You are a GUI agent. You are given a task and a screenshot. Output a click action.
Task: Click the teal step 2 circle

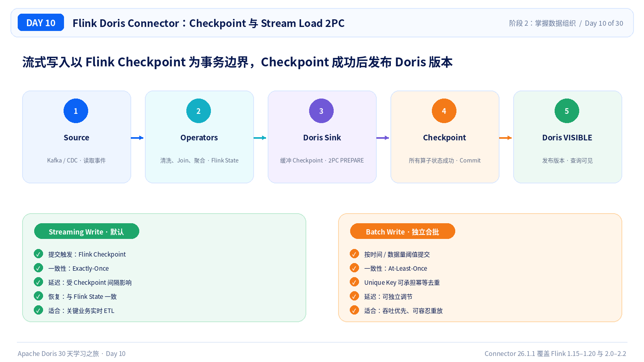198,111
